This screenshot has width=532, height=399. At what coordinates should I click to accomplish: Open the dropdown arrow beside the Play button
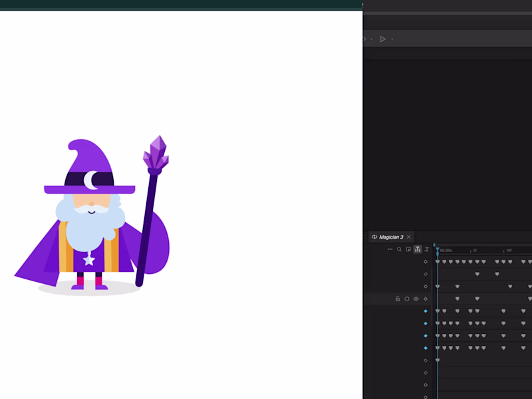[x=392, y=39]
